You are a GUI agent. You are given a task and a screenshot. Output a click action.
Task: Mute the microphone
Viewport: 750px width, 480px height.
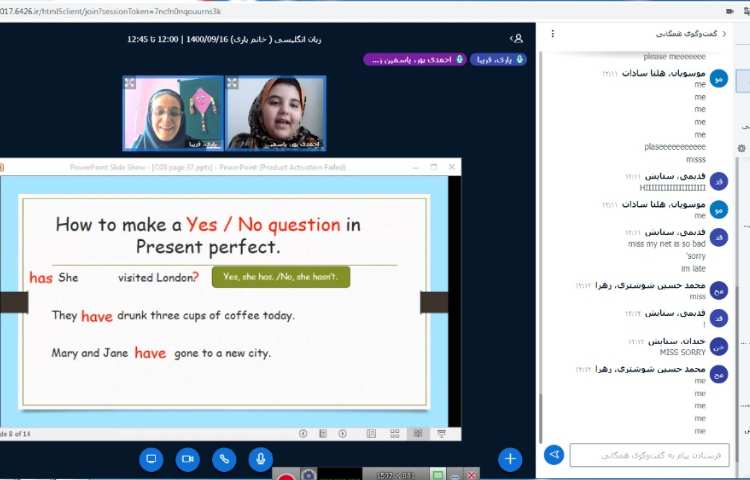point(260,459)
